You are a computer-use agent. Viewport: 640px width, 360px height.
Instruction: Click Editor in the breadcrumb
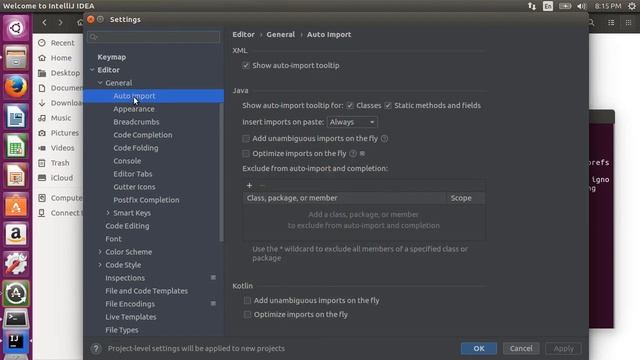(243, 35)
